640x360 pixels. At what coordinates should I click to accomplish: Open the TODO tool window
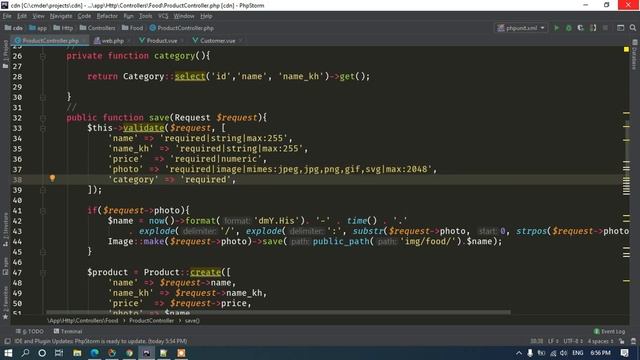(x=29, y=331)
